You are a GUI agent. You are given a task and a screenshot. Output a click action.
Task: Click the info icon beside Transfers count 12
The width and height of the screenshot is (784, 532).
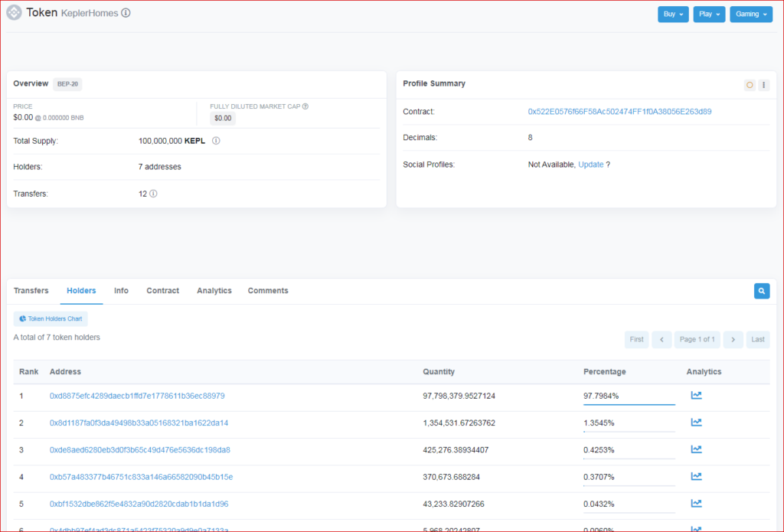click(x=153, y=194)
